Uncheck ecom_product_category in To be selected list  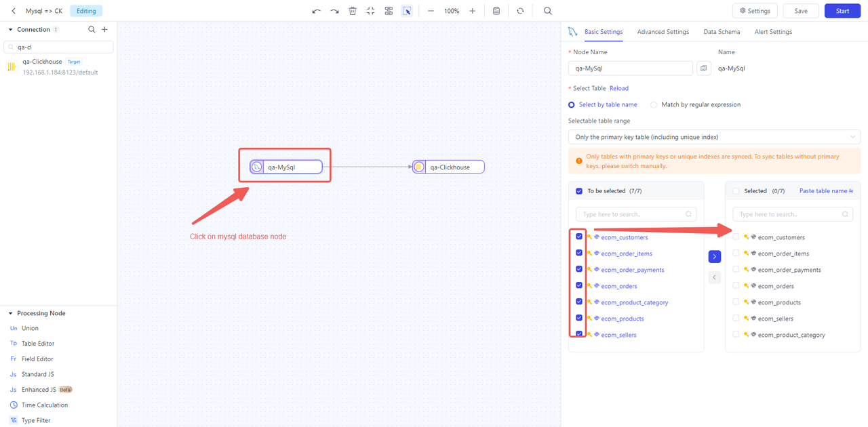579,302
